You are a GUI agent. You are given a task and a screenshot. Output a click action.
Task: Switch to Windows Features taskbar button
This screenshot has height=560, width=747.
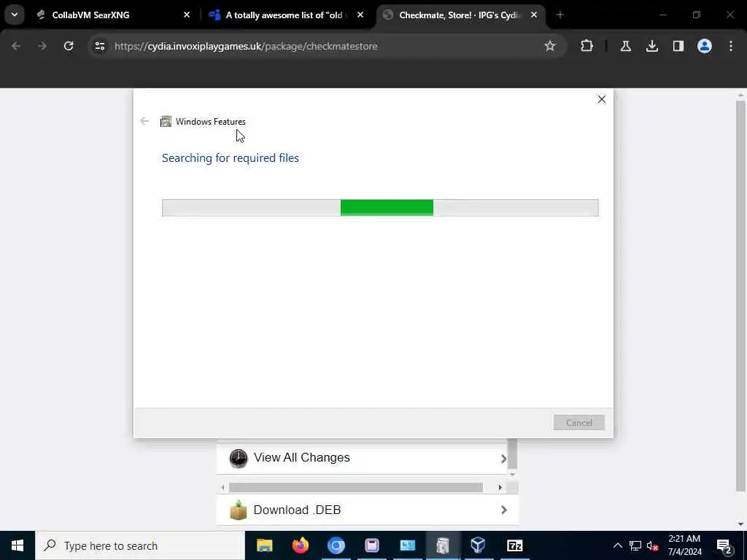[x=443, y=545]
